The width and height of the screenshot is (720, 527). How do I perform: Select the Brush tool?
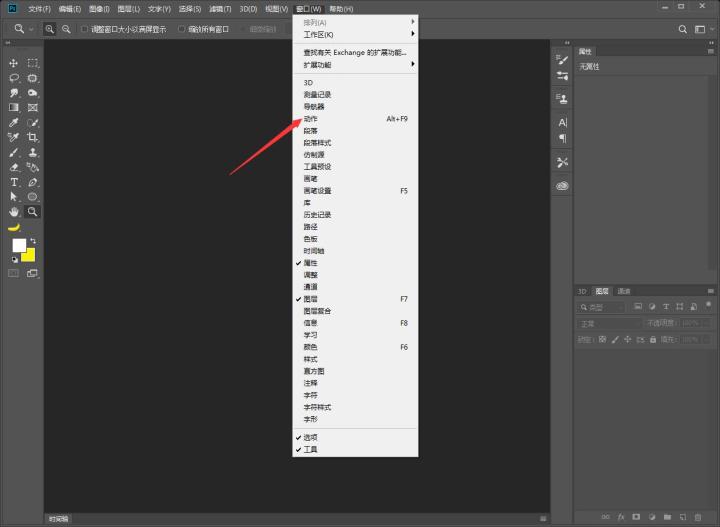(x=13, y=152)
